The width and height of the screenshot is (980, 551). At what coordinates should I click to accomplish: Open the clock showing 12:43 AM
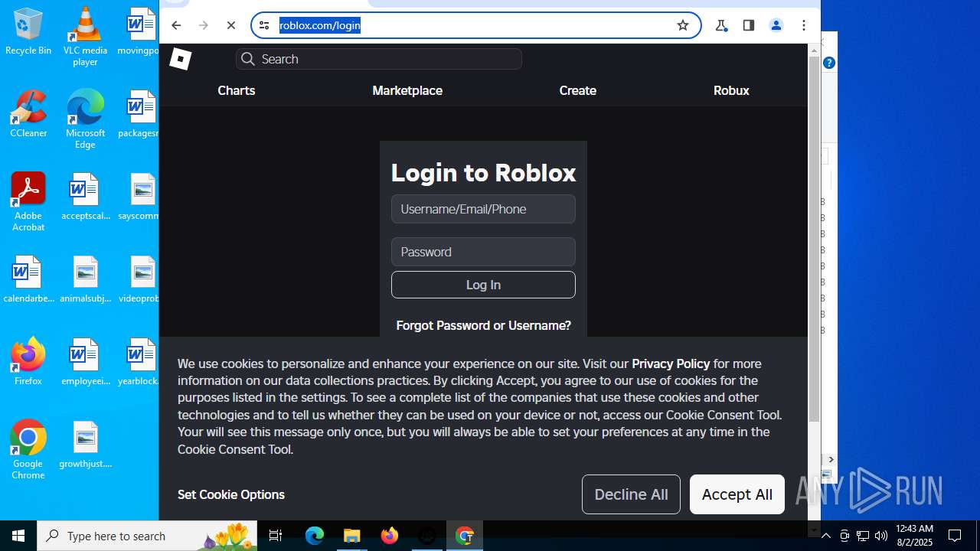tap(914, 536)
